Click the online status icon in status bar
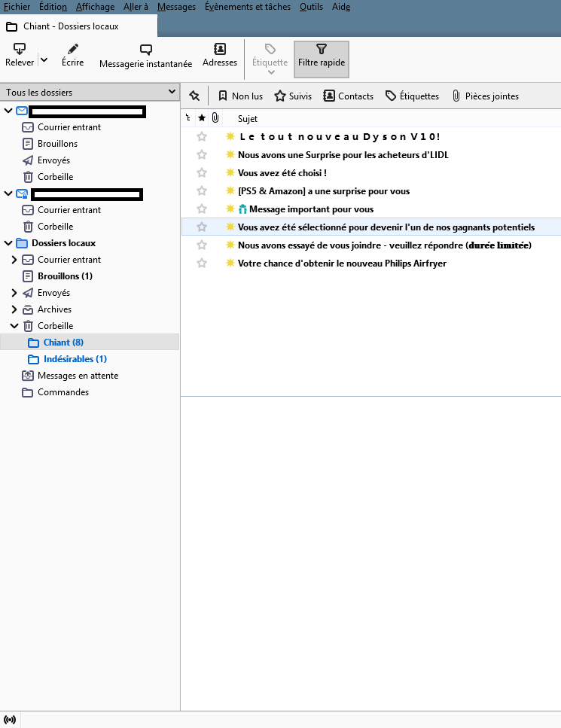 (x=10, y=720)
